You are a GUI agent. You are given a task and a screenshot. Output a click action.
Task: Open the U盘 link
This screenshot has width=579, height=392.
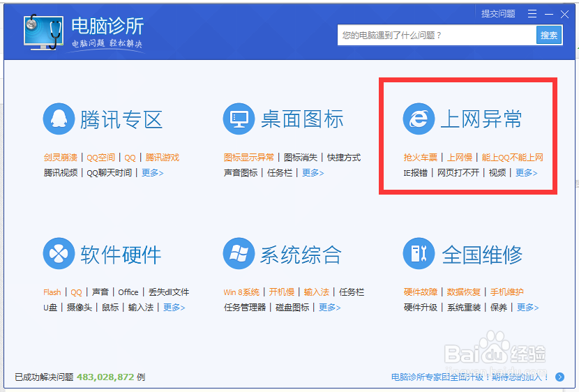pos(50,308)
